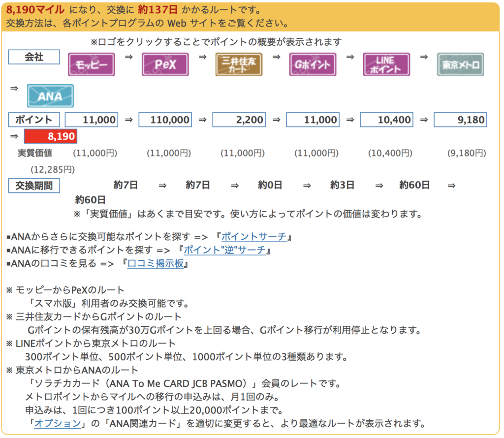The width and height of the screenshot is (504, 438).
Task: Click the モッピー logo
Action: (x=91, y=64)
